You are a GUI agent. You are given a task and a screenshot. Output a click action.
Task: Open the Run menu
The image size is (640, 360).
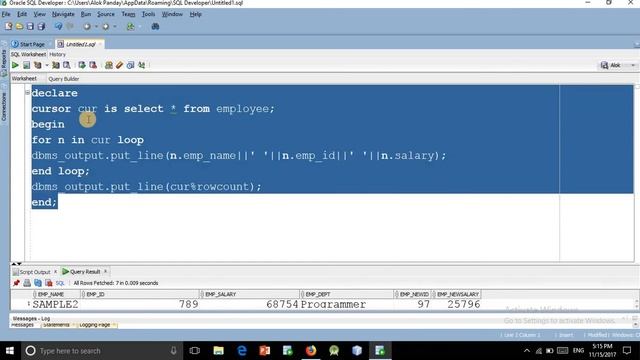tap(86, 14)
